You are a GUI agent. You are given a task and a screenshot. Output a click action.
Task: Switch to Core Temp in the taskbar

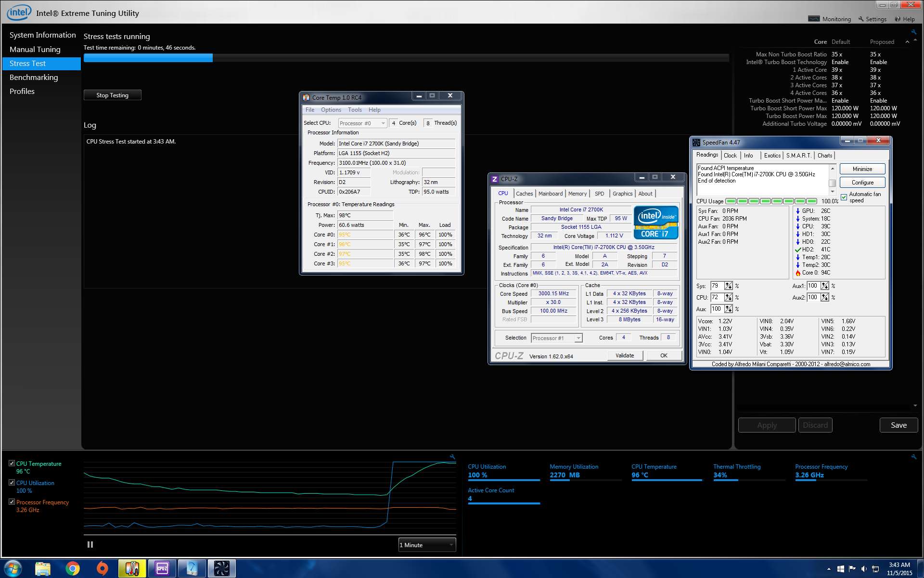(x=132, y=569)
